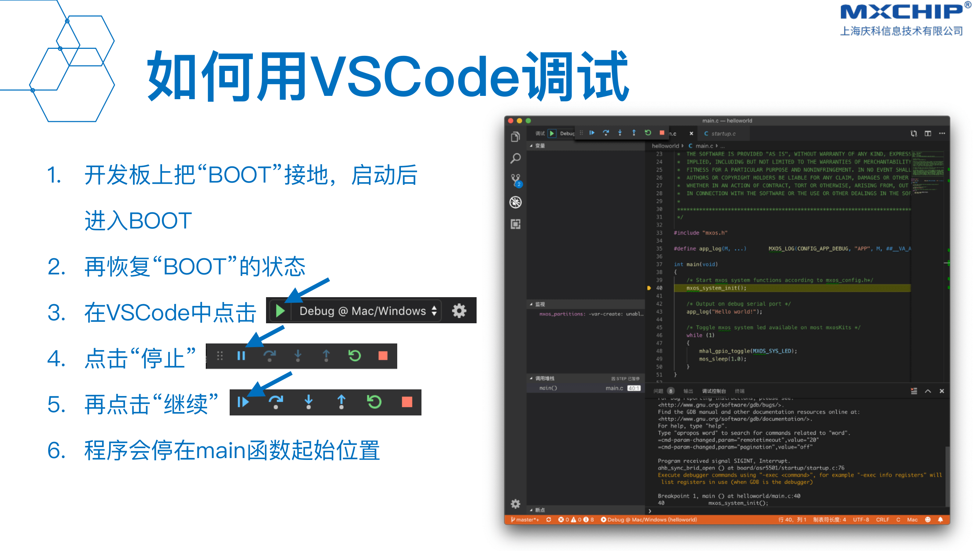The image size is (980, 551).
Task: Switch to the 终端 panel tab
Action: (x=739, y=391)
